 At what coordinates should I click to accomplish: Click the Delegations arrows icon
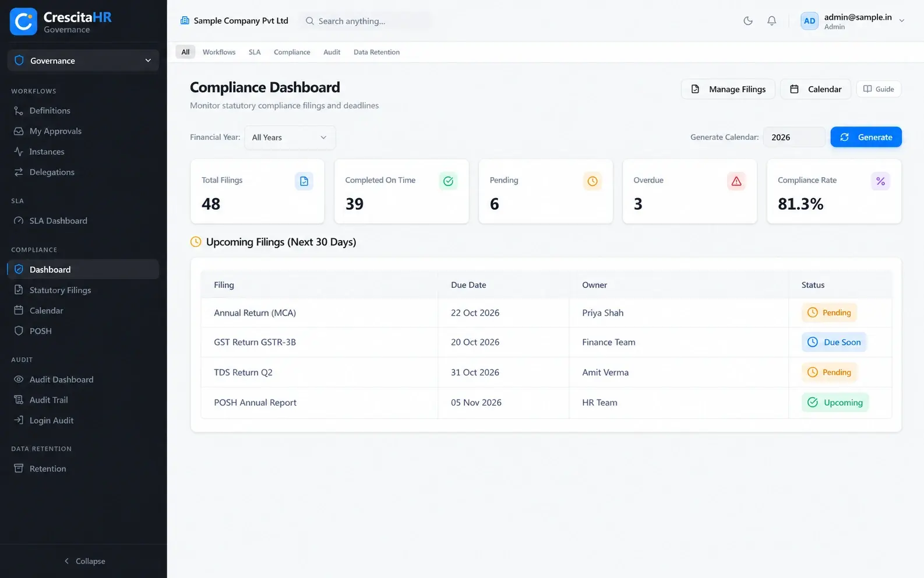click(x=19, y=172)
